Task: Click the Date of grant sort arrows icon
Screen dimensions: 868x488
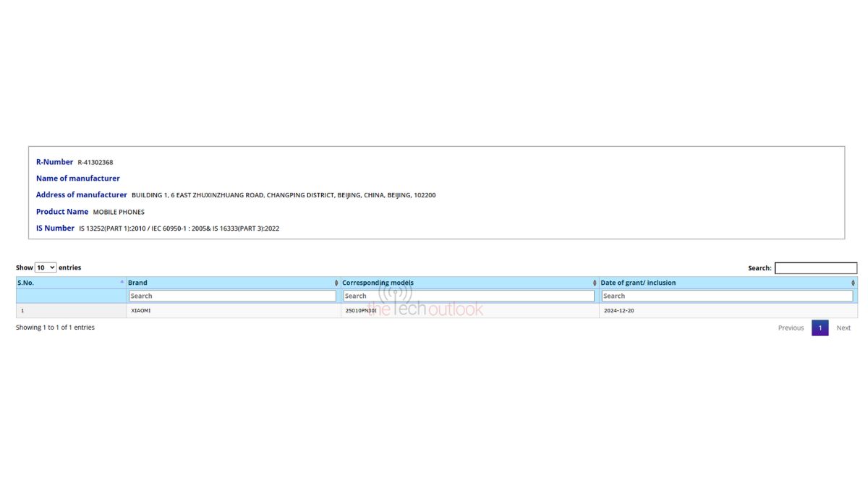Action: pyautogui.click(x=854, y=283)
